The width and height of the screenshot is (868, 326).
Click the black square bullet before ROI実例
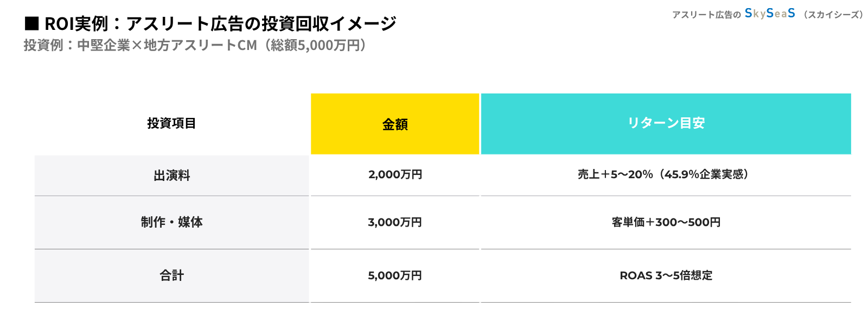[x=32, y=24]
